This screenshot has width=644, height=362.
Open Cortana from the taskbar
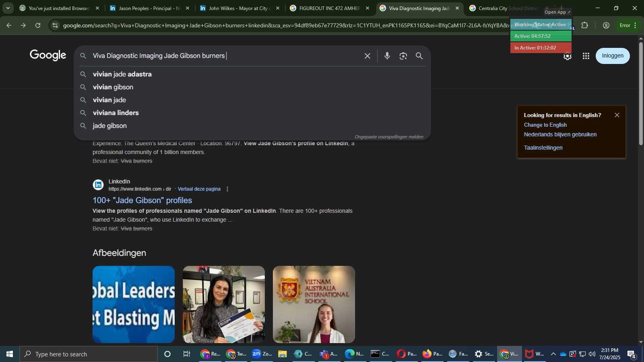point(167,354)
